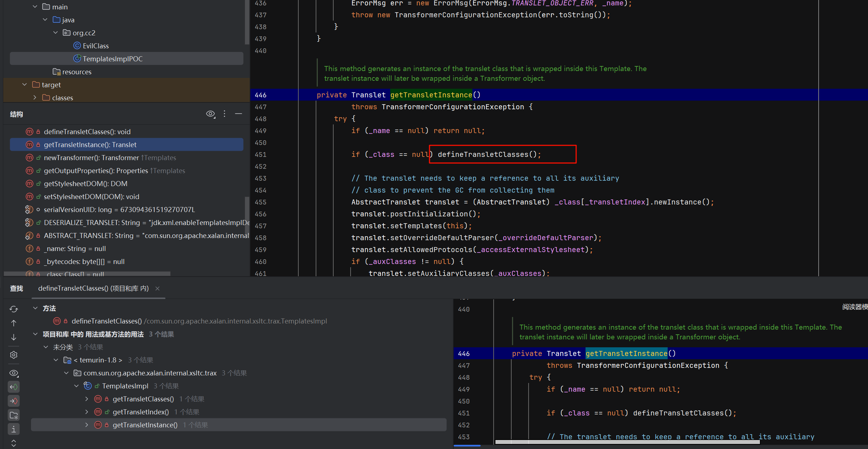Select getTransletInstance(): Translet in Structure
This screenshot has height=449, width=868.
126,145
